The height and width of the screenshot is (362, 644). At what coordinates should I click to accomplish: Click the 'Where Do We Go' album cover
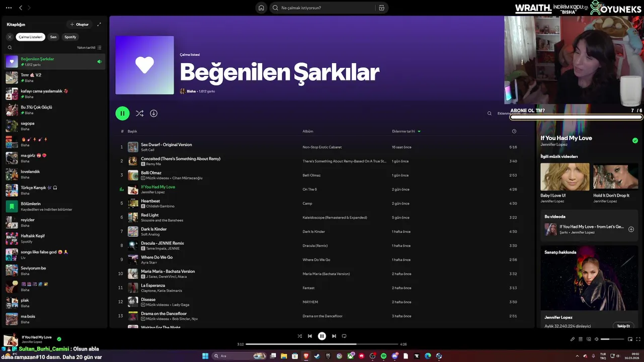point(133,259)
